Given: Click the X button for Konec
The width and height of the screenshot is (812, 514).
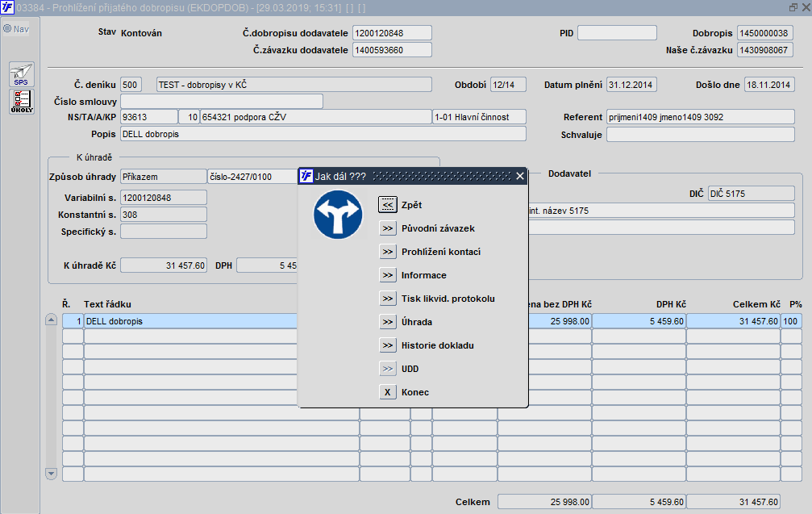Looking at the screenshot, I should coord(387,392).
